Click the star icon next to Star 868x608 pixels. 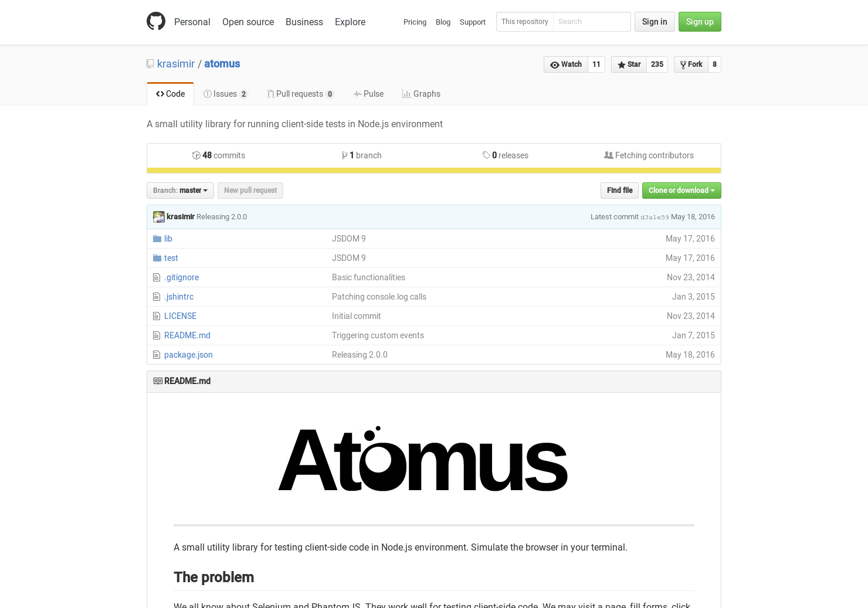pyautogui.click(x=622, y=64)
